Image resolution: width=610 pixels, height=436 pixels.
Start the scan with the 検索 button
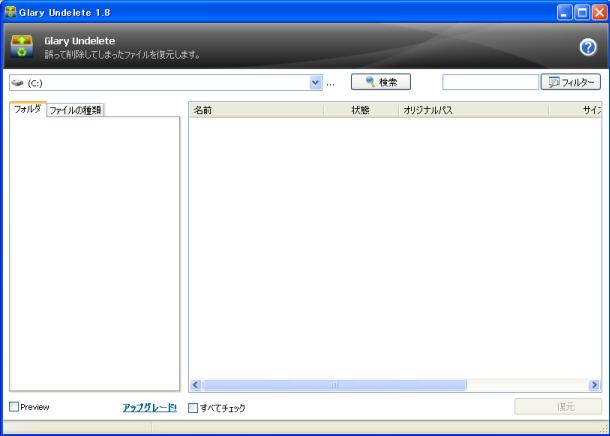[x=380, y=82]
